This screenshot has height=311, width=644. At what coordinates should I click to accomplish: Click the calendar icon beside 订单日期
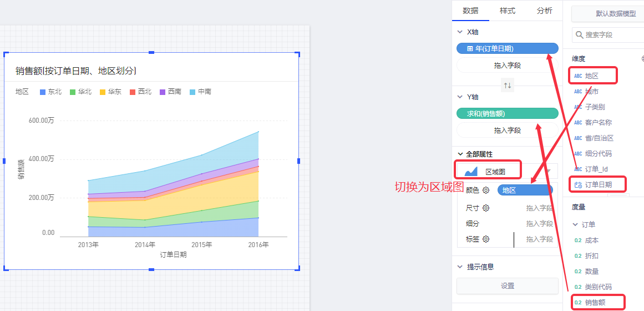tap(578, 185)
